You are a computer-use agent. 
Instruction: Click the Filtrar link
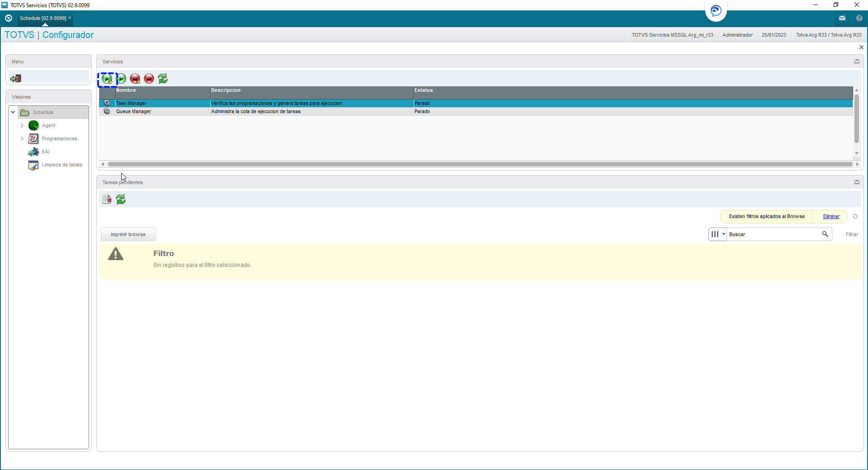[852, 234]
